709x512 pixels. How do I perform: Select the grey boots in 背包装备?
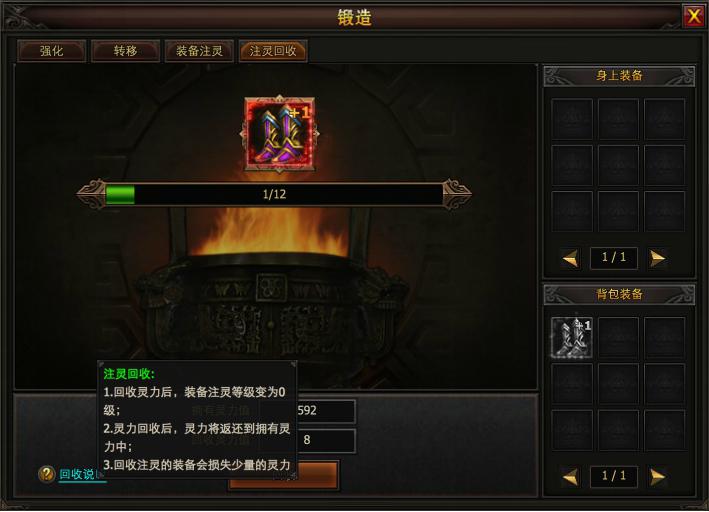(x=572, y=337)
